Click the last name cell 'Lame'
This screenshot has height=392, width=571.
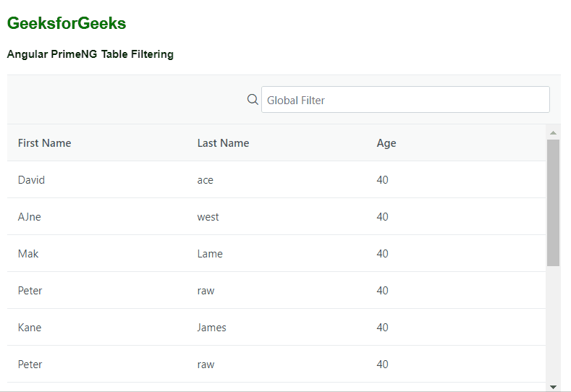[x=210, y=254]
